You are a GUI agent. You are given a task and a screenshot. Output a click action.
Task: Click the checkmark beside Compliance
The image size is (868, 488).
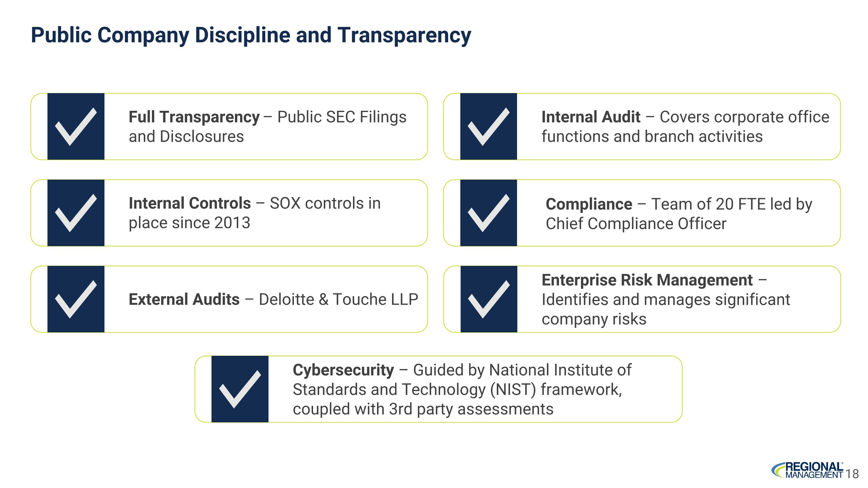click(x=489, y=213)
